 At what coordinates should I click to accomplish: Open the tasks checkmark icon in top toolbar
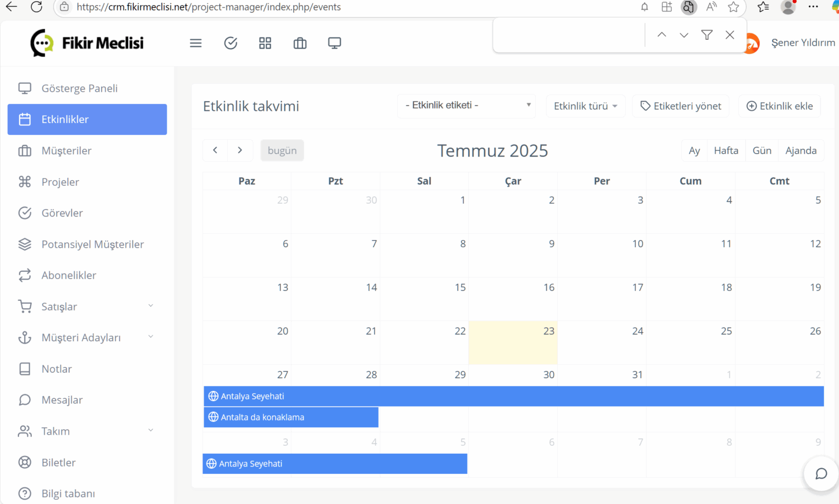coord(230,43)
